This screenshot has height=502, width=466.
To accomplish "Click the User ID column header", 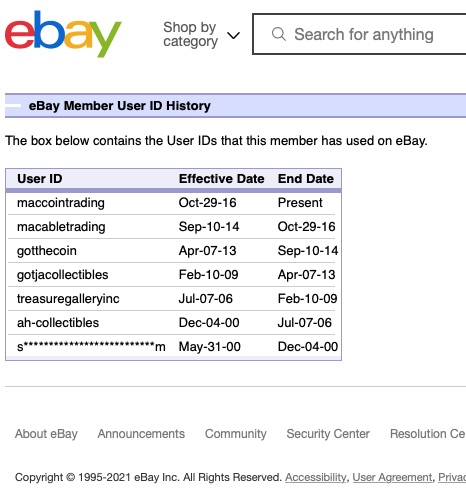I will coord(40,179).
